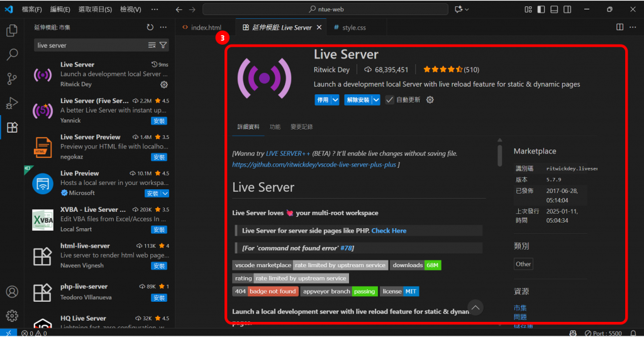The width and height of the screenshot is (644, 337).
Task: Open the 問題 resource link
Action: coord(520,317)
